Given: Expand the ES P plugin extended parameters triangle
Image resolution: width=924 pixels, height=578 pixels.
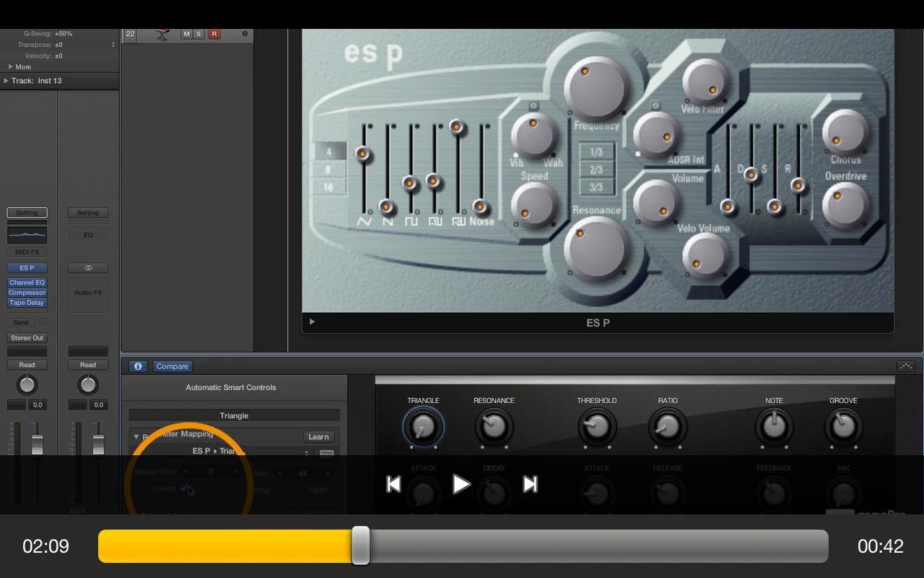Looking at the screenshot, I should coord(312,322).
